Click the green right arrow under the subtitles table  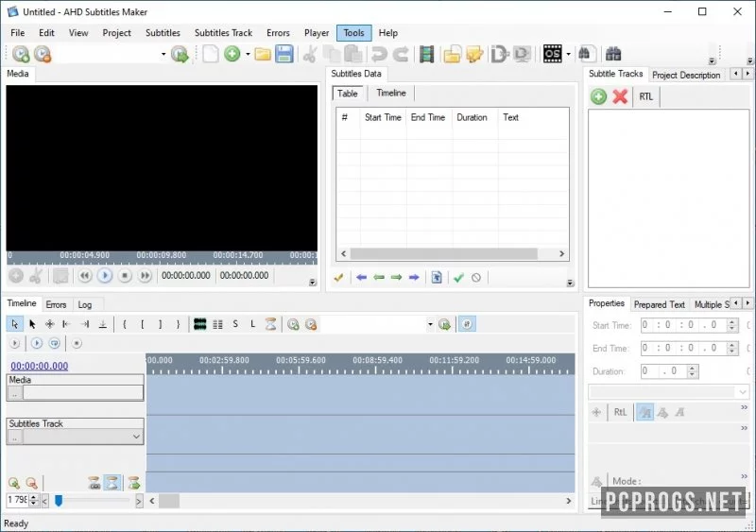point(396,277)
